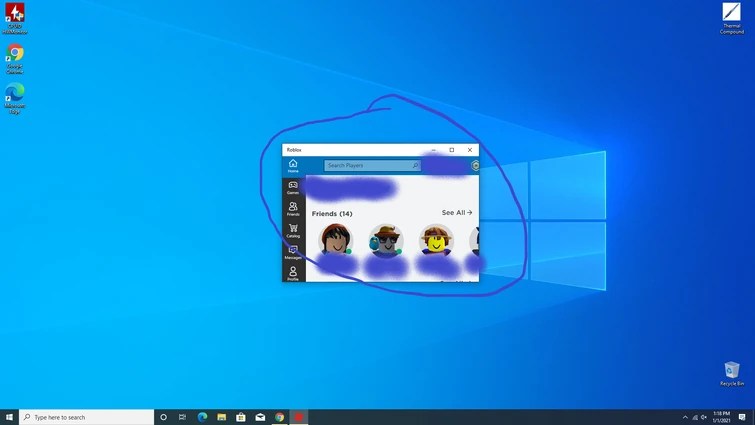755x425 pixels.
Task: Select the yellow smiley-face friend avatar
Action: [436, 239]
